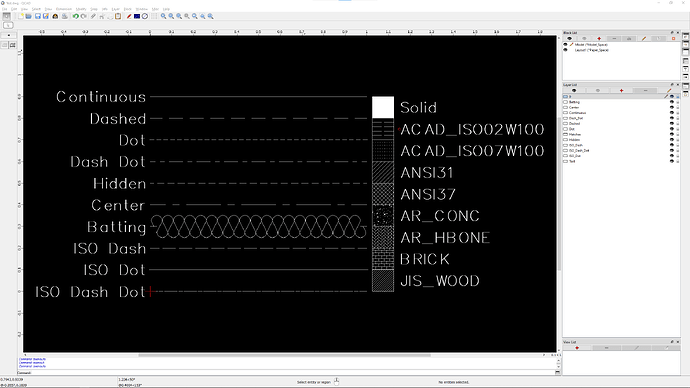Click the Cut scissors icon
690x388 pixels.
(102, 16)
